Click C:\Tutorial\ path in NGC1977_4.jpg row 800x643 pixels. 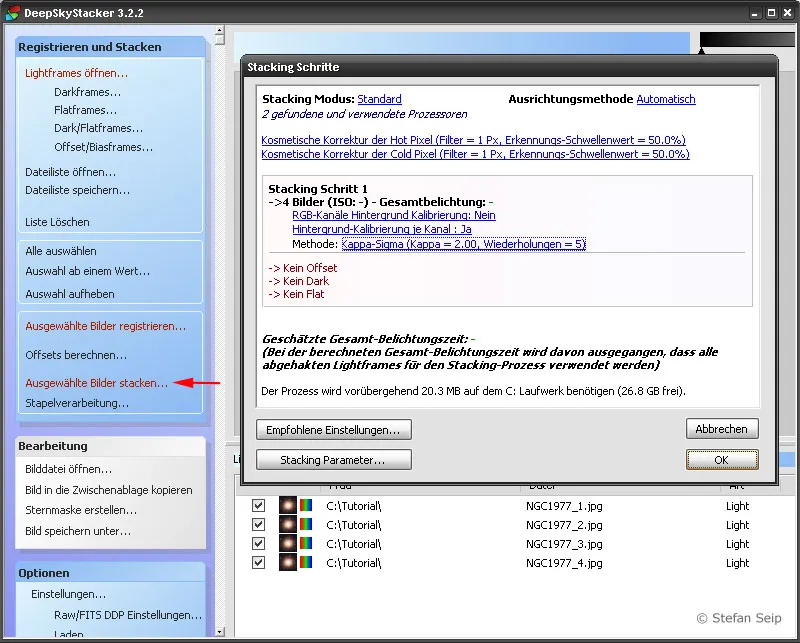(x=354, y=562)
